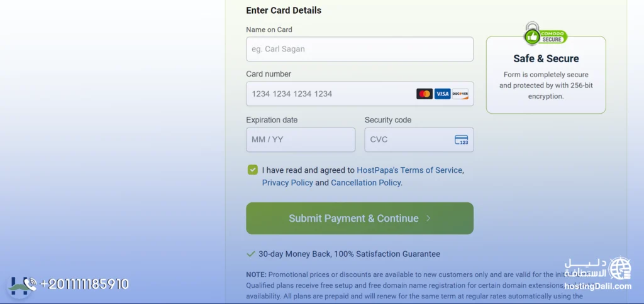This screenshot has width=644, height=304.
Task: Click the Comodo Secure padlock badge
Action: coord(545,35)
